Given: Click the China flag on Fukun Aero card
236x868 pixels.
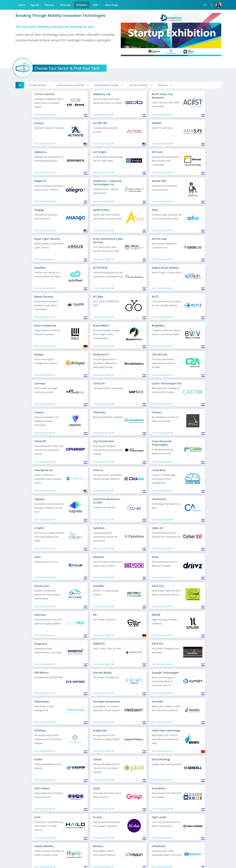Looking at the screenshot, I should click(203, 751).
